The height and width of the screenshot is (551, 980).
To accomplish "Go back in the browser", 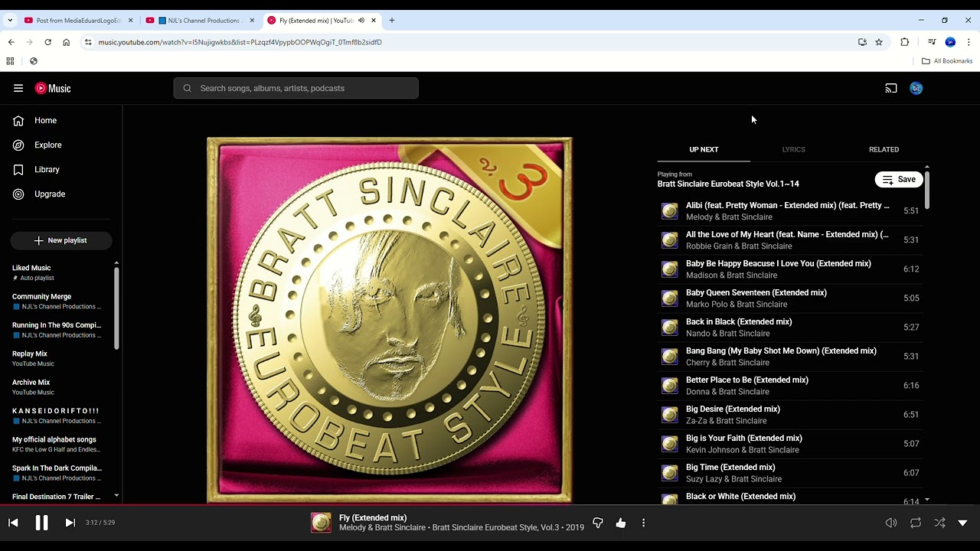I will point(11,42).
